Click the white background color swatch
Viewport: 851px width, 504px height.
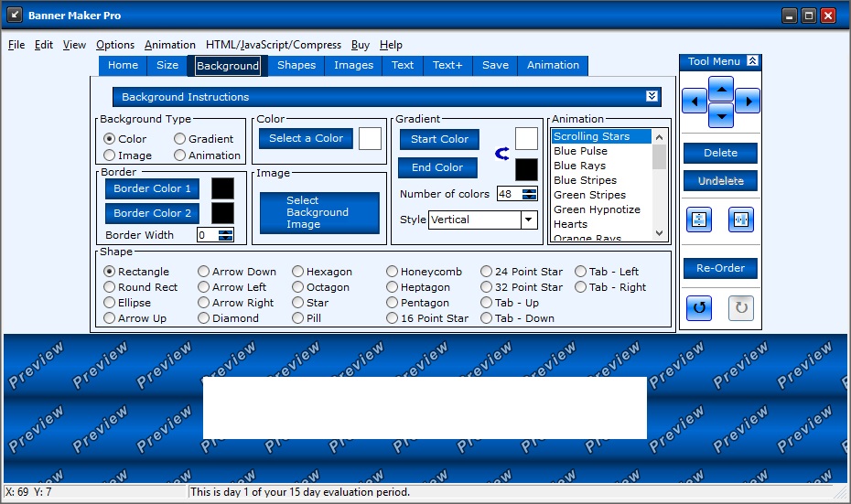point(370,138)
